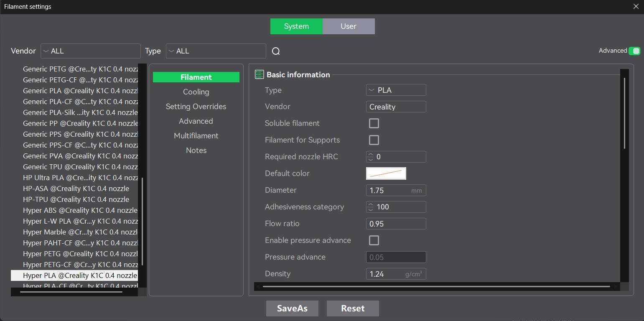644x321 pixels.
Task: Switch to the User tab
Action: pos(348,26)
